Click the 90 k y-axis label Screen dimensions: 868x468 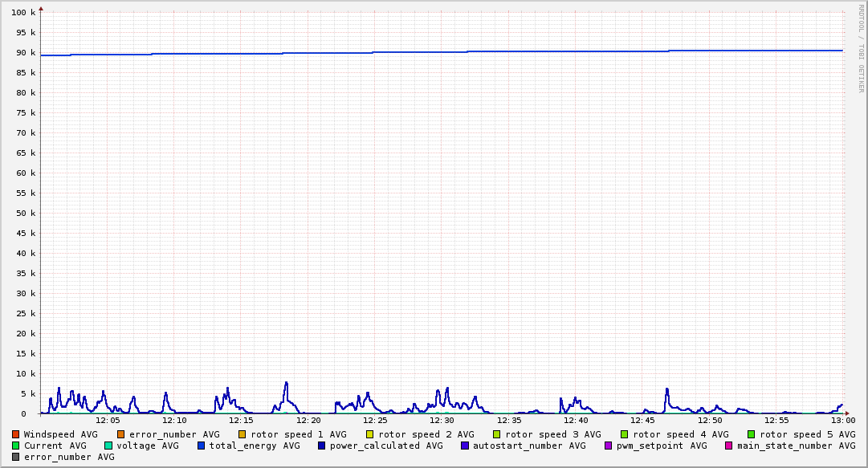pyautogui.click(x=24, y=53)
